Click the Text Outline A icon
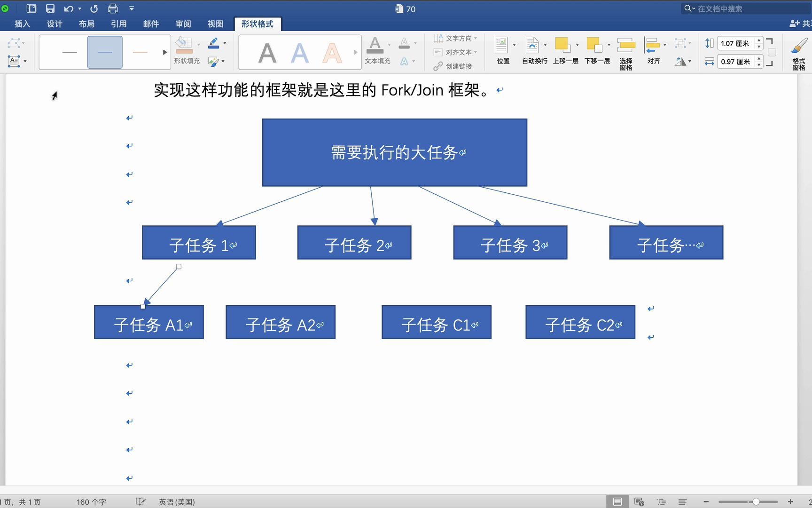 click(404, 43)
